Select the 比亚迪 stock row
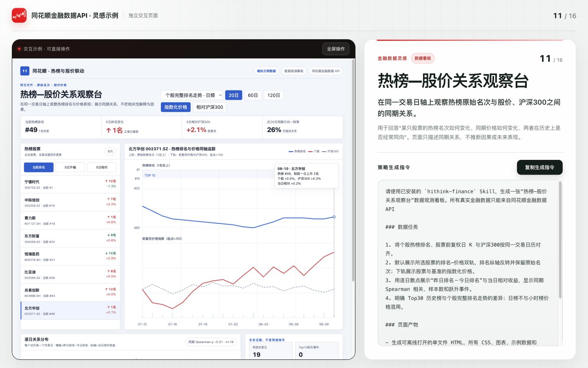588x368 pixels. pos(70,274)
